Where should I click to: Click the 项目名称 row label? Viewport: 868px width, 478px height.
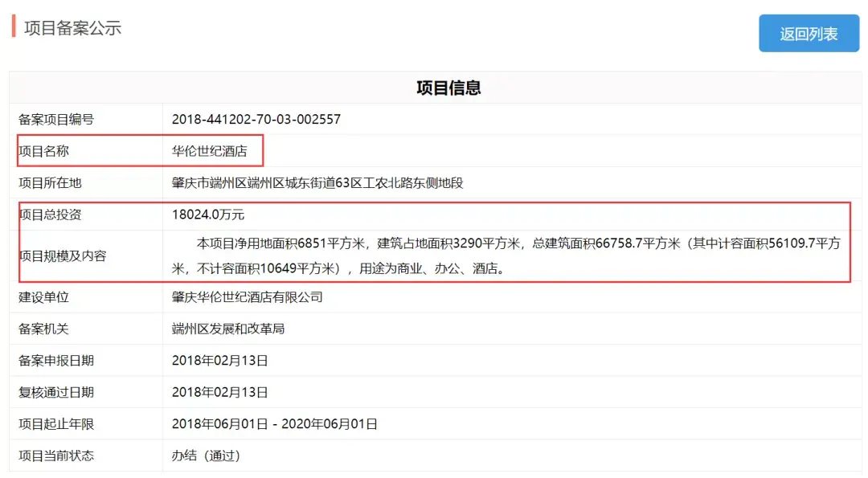tap(44, 151)
